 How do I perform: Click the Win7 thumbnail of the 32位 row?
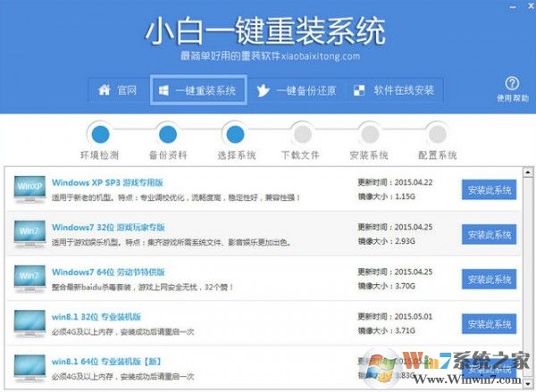coord(29,234)
